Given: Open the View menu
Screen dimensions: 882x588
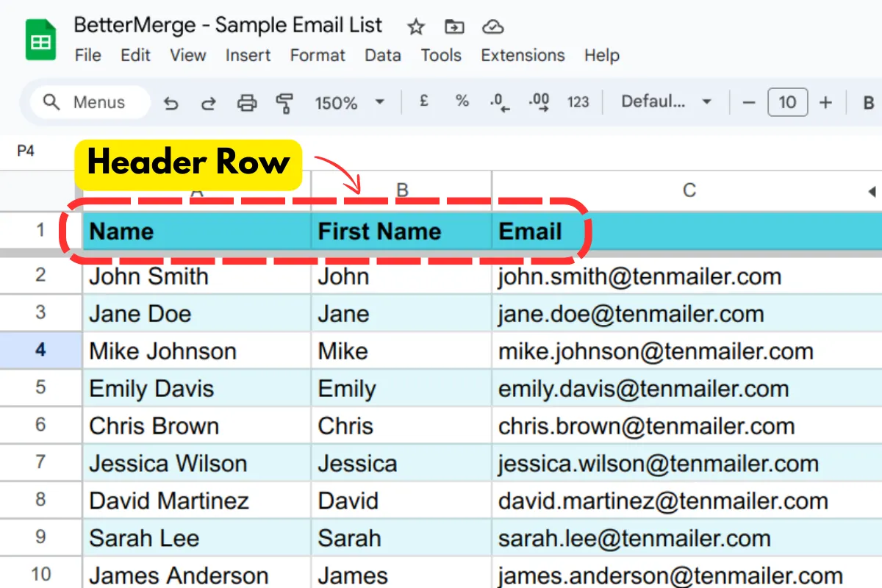Looking at the screenshot, I should [188, 55].
